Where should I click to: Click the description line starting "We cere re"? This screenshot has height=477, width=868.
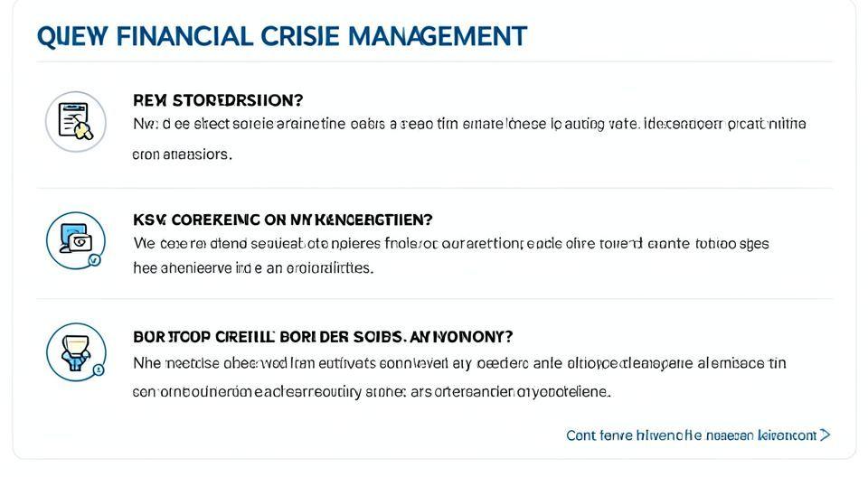tap(451, 243)
